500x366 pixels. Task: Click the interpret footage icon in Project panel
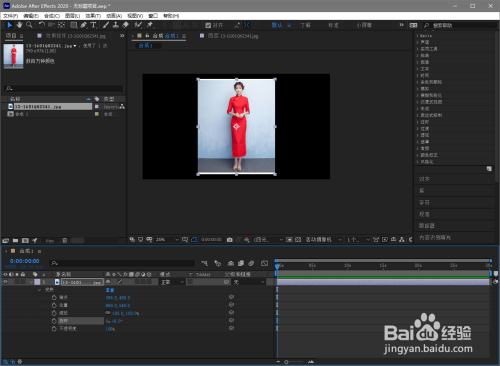pos(6,240)
